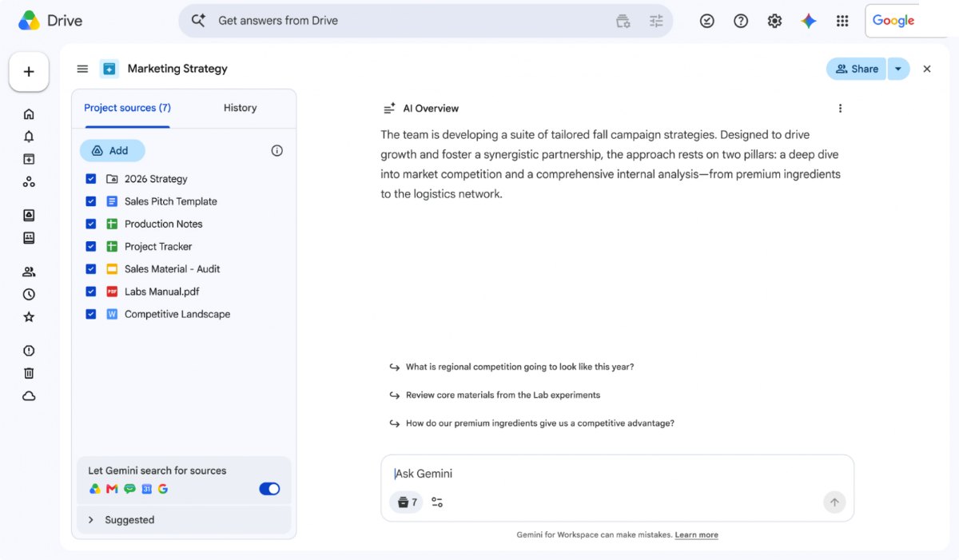Open advanced search options in search bar

pos(656,22)
